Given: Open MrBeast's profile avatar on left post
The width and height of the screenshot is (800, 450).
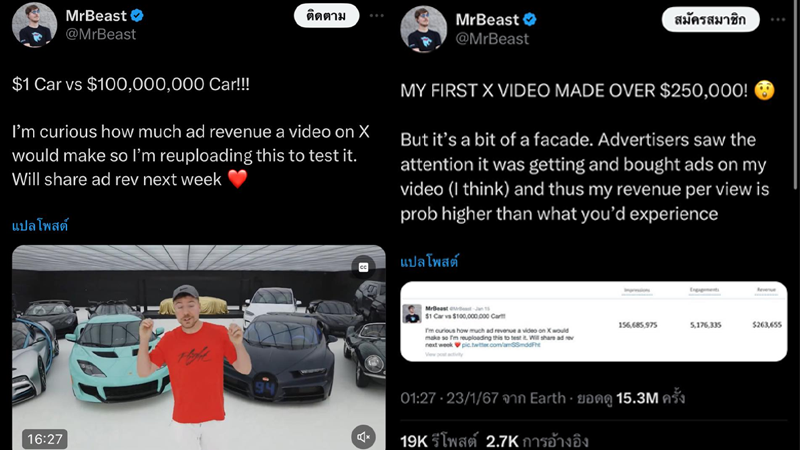Looking at the screenshot, I should [35, 25].
